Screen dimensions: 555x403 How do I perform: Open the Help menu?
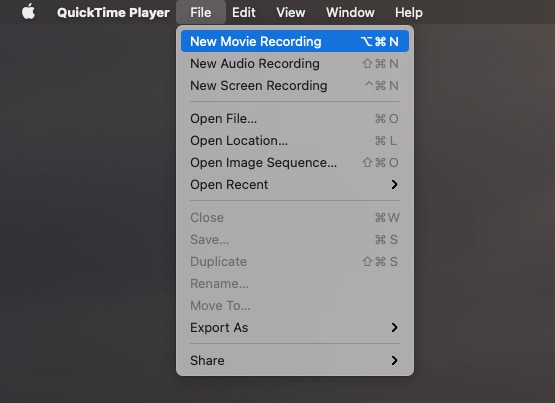pos(408,12)
